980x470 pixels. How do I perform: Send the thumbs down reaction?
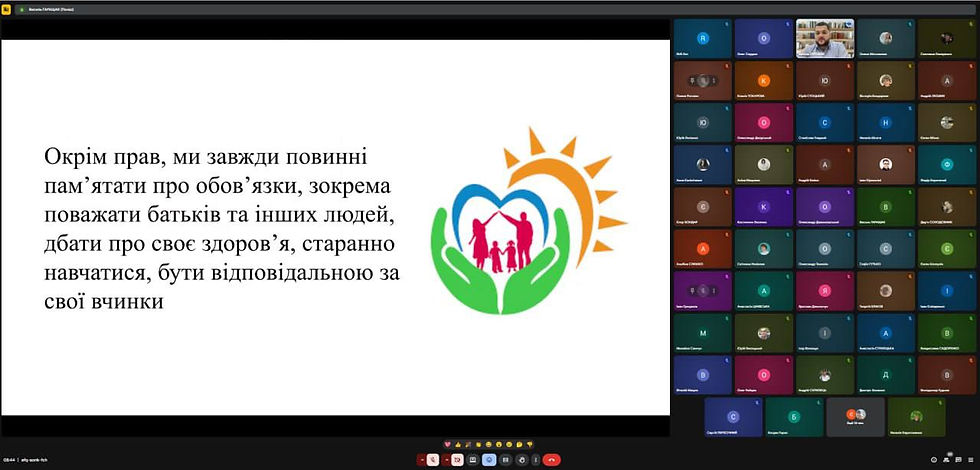click(x=530, y=444)
